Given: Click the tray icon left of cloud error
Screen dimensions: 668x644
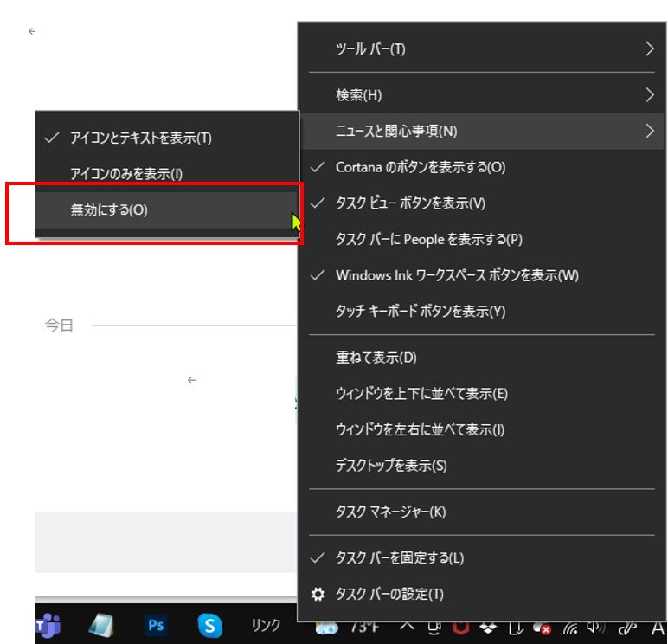Looking at the screenshot, I should [516, 628].
